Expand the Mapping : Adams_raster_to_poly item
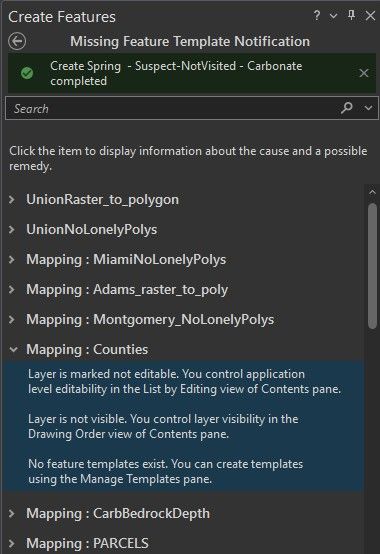The width and height of the screenshot is (380, 554). click(12, 290)
